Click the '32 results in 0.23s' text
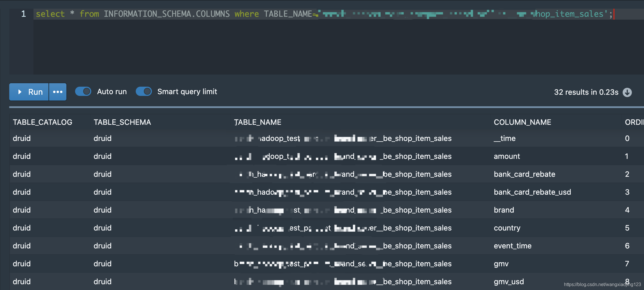Viewport: 644px width, 290px height. [586, 92]
